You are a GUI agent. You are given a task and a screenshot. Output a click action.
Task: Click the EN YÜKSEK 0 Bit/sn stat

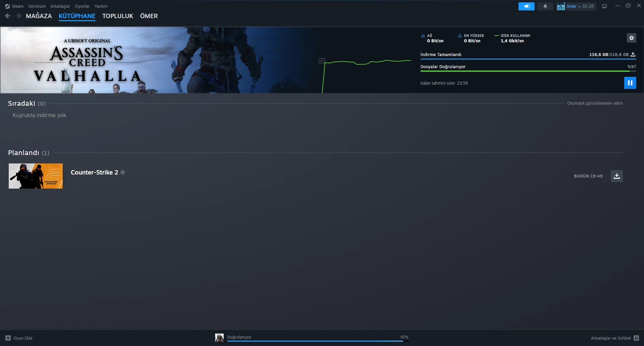pos(471,38)
